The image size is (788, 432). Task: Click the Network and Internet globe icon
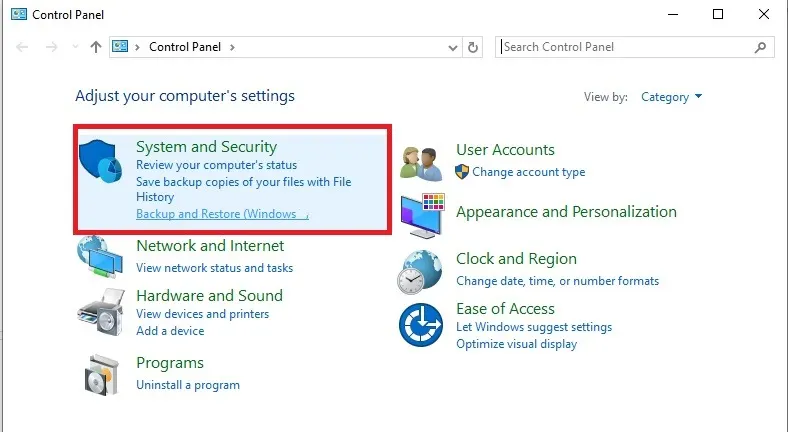[100, 257]
